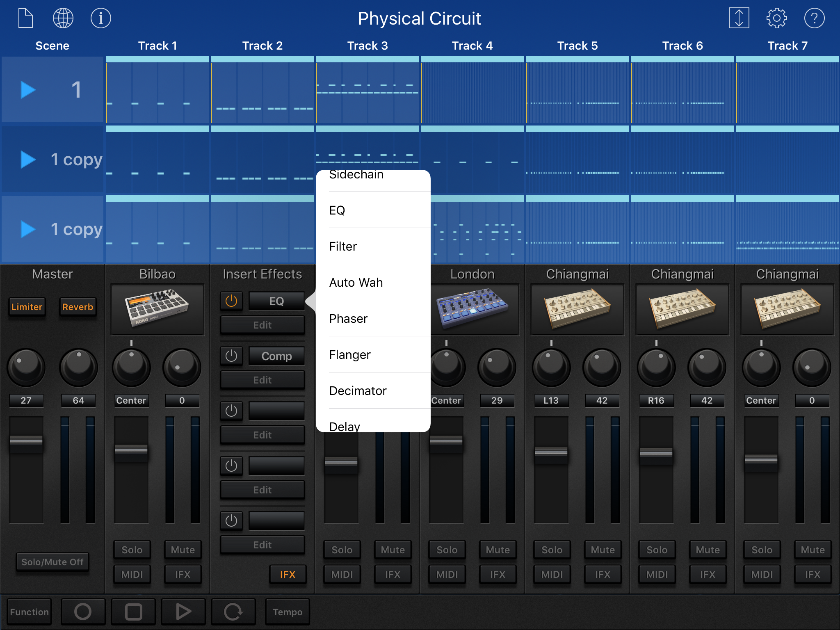The image size is (840, 630).
Task: Open the info icon
Action: 100,18
